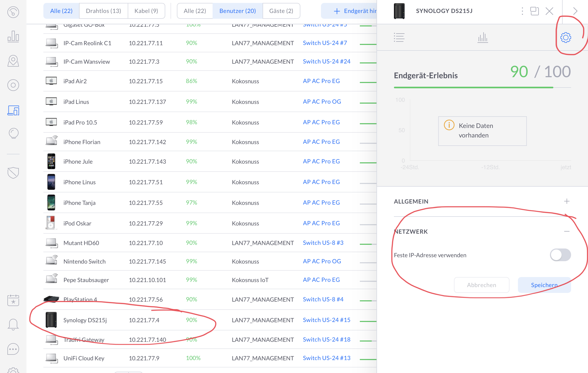Viewport: 588px width, 373px height.
Task: Open the device settings gear tab
Action: (566, 38)
